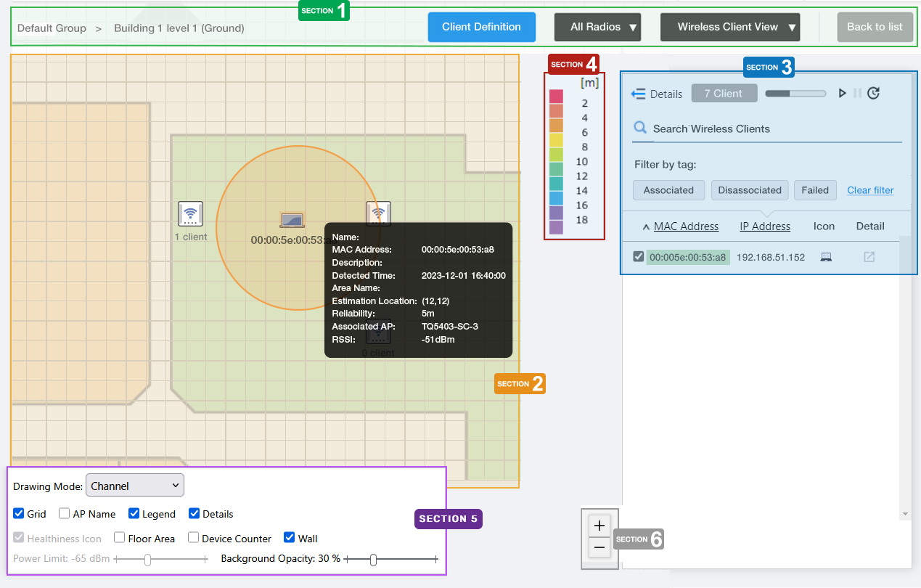Toggle the Wall checkbox
Screen dimensions: 921x588
coord(290,538)
